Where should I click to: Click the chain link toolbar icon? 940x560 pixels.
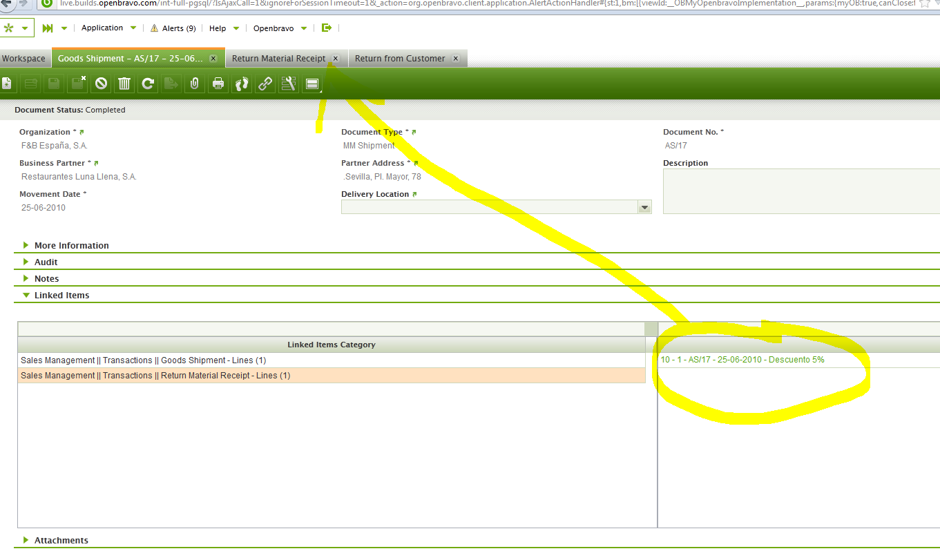(x=265, y=84)
